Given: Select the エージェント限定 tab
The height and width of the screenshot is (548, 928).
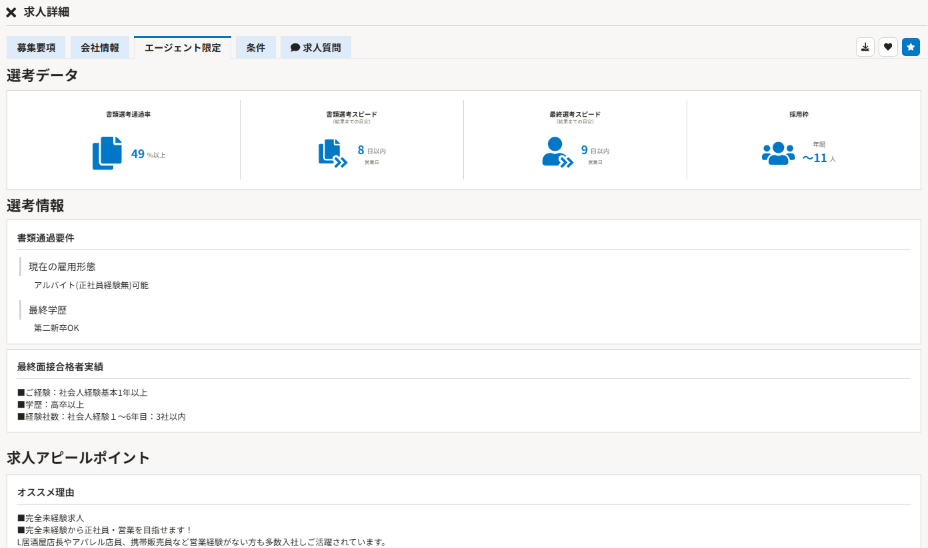Looking at the screenshot, I should click(x=183, y=48).
